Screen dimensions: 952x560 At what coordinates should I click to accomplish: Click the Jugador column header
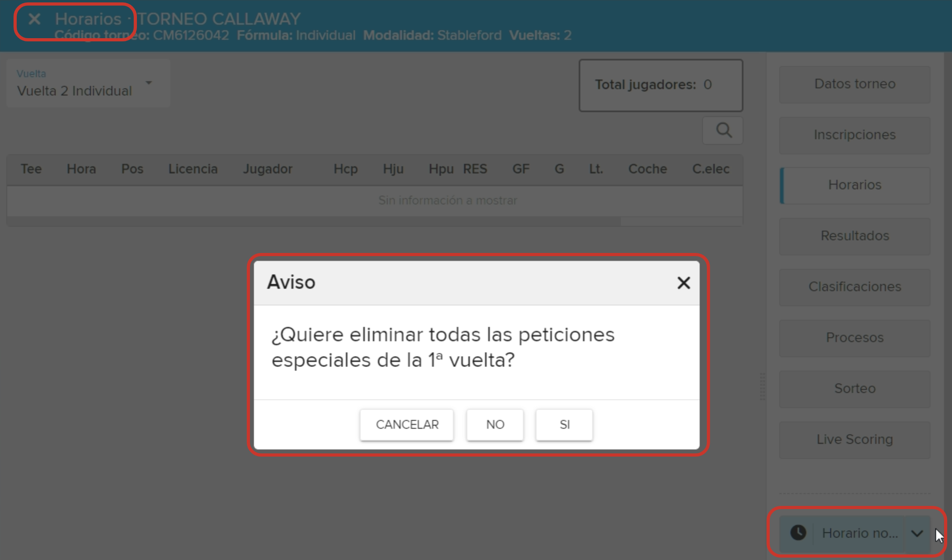tap(268, 169)
